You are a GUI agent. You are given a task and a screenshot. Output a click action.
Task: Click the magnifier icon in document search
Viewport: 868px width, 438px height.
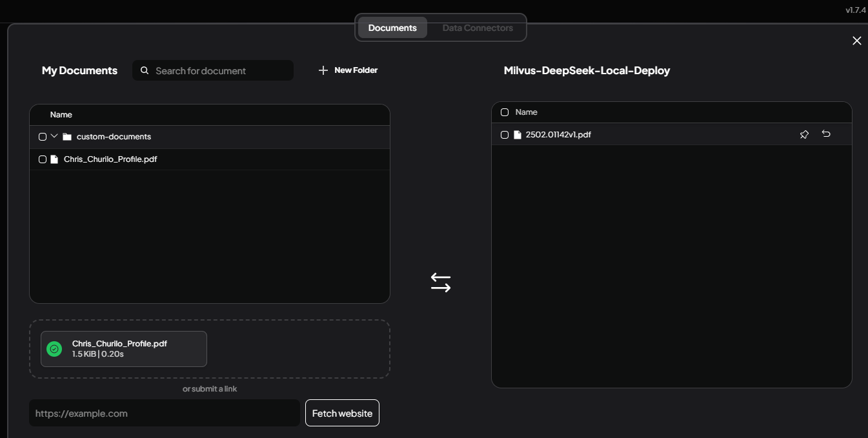pos(145,71)
